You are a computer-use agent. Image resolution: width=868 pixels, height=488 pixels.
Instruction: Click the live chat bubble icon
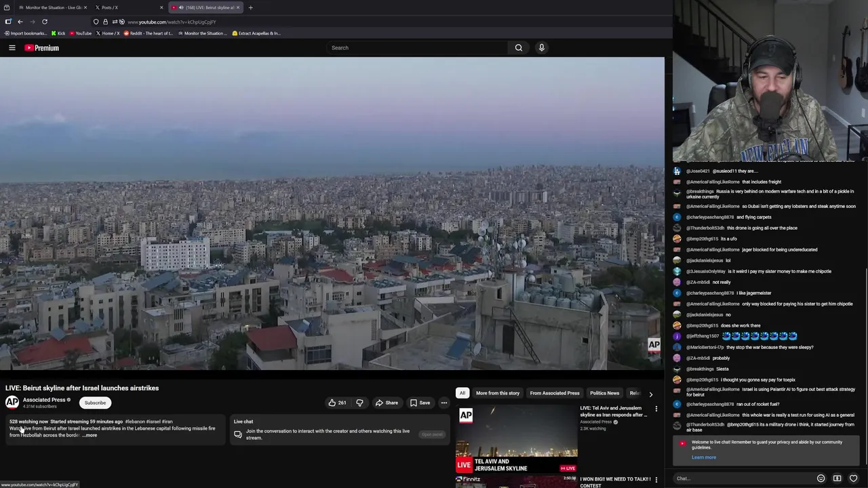(x=237, y=434)
